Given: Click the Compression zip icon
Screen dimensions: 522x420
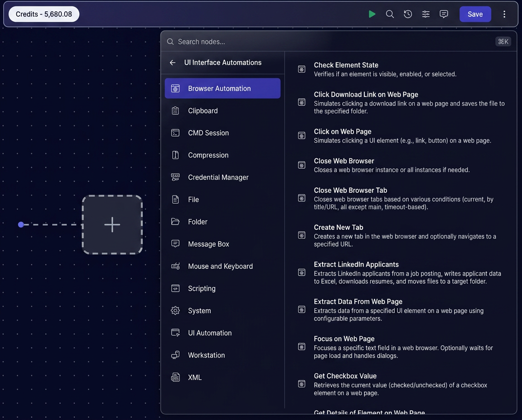Looking at the screenshot, I should point(175,155).
